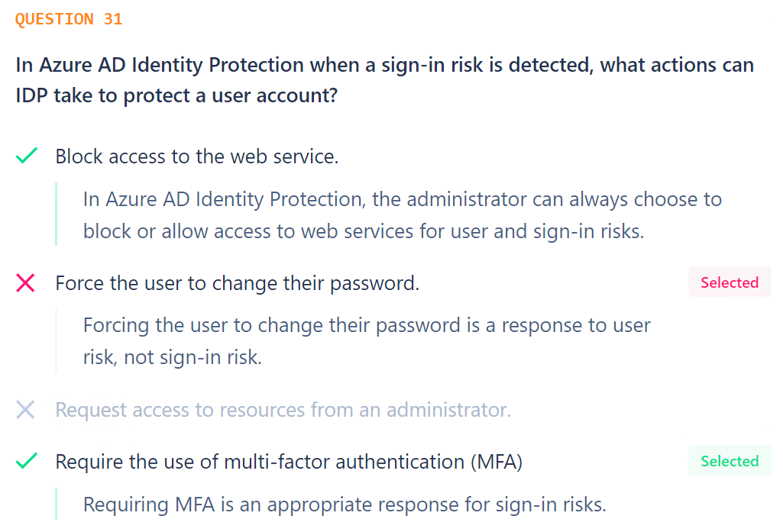Click the orange 'QUESTION 31' heading
Image resolution: width=783 pixels, height=532 pixels.
tap(69, 19)
